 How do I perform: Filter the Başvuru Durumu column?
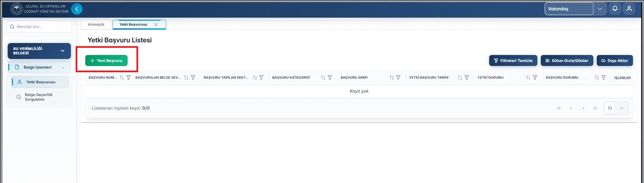pyautogui.click(x=604, y=78)
